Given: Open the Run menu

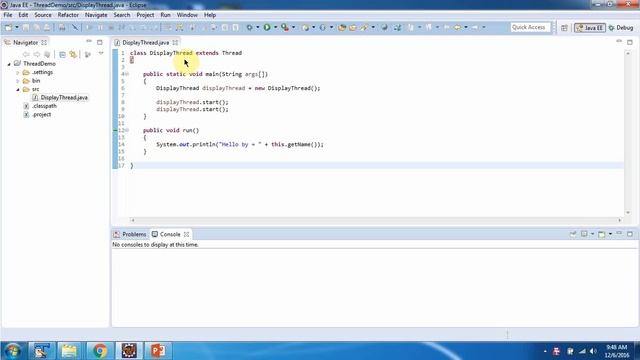Looking at the screenshot, I should click(x=165, y=15).
